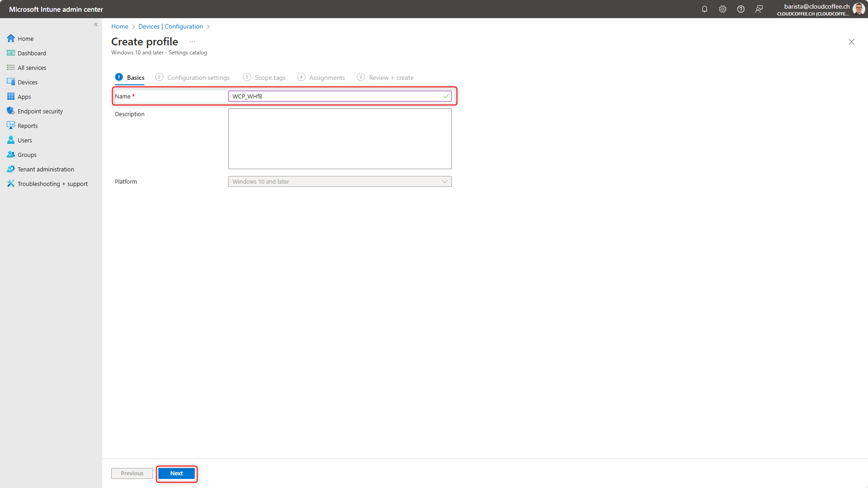868x488 pixels.
Task: Open the Groups section
Action: click(x=26, y=154)
